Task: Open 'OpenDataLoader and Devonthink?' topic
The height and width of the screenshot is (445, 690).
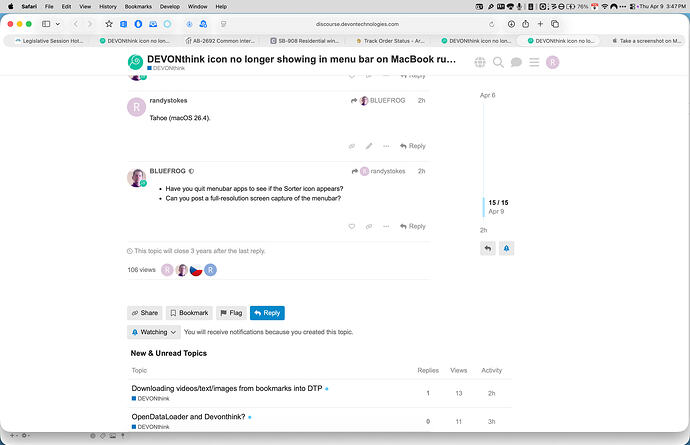Action: [190, 416]
